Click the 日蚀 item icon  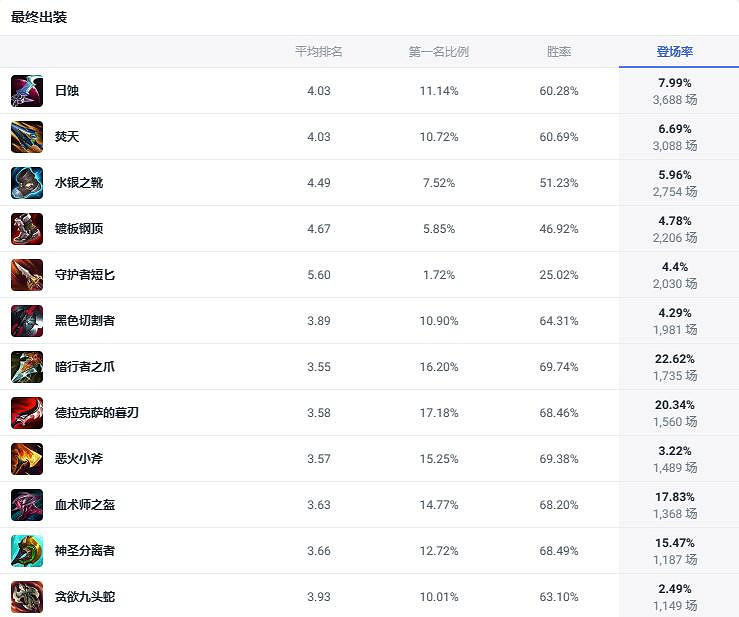tap(27, 91)
